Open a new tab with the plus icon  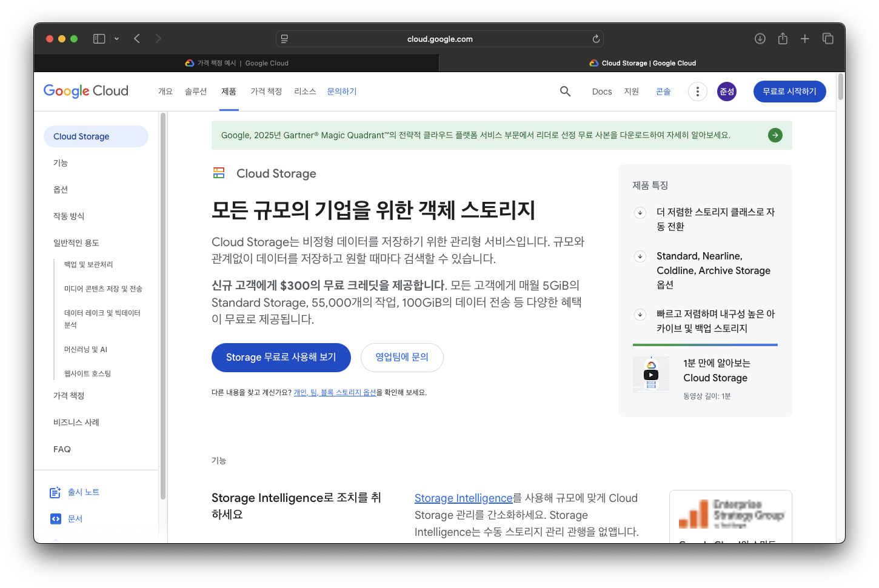tap(805, 39)
